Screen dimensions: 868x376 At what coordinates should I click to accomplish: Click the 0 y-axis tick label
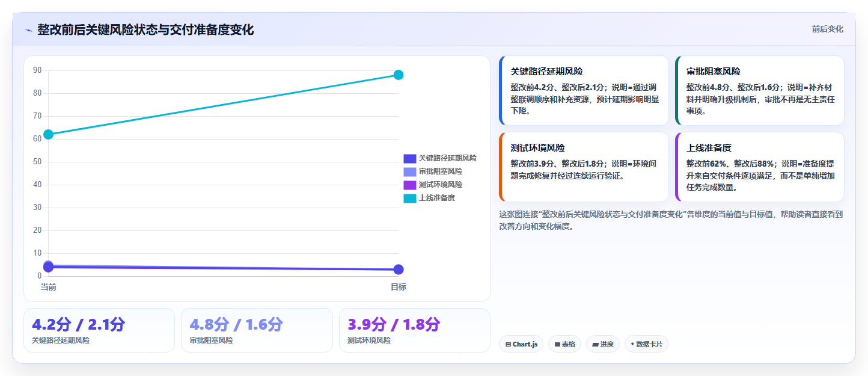(39, 276)
